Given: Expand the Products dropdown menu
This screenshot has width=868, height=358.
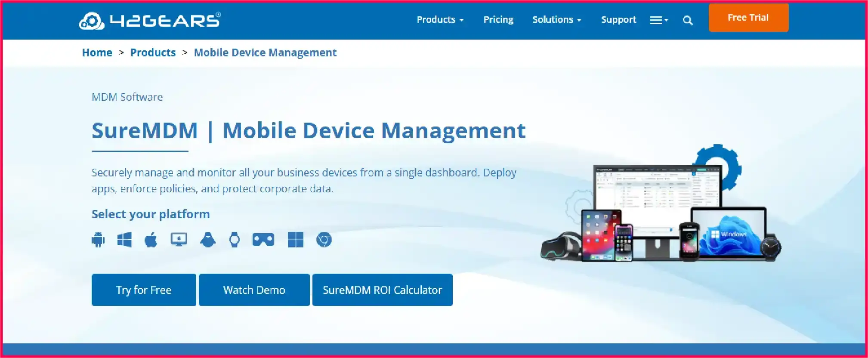Looking at the screenshot, I should [x=440, y=20].
